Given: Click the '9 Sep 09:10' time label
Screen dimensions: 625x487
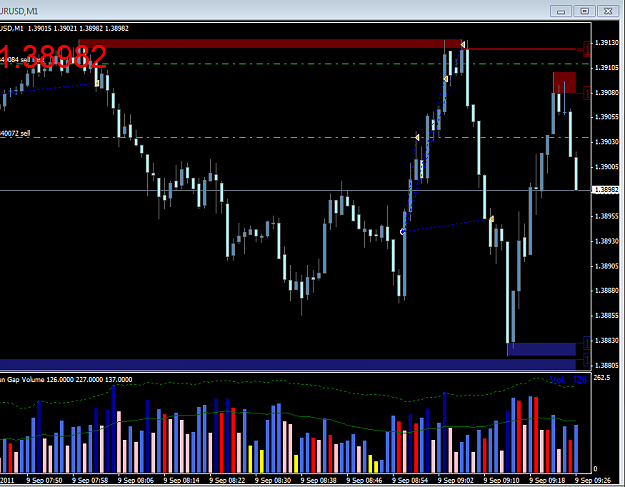Looking at the screenshot, I should [501, 480].
